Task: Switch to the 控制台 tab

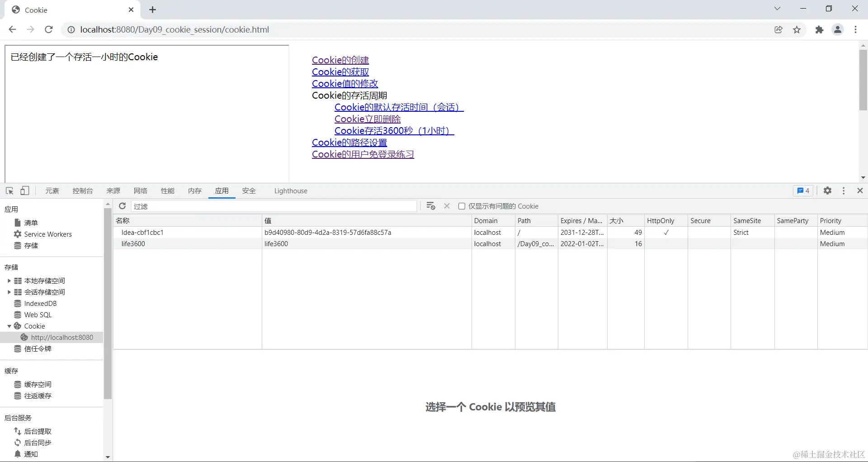Action: [83, 191]
